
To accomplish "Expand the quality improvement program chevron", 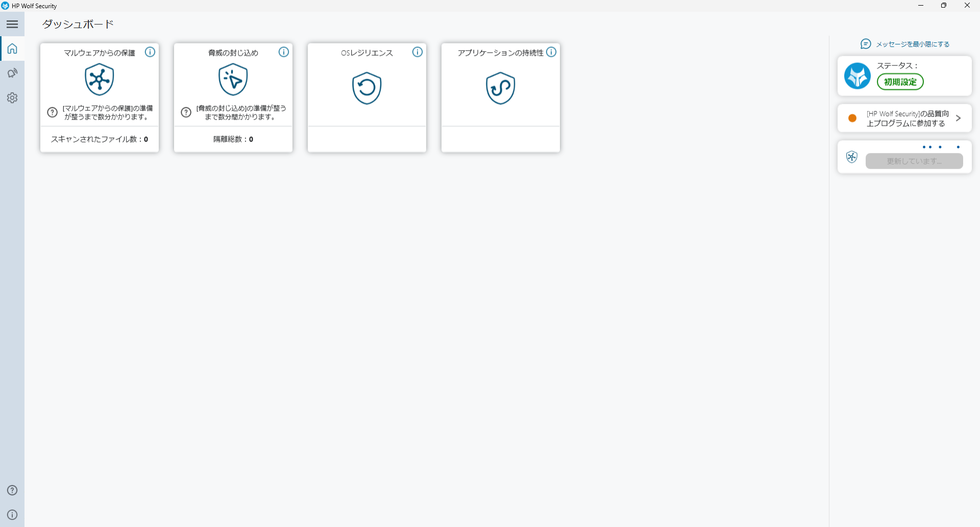I will point(958,118).
